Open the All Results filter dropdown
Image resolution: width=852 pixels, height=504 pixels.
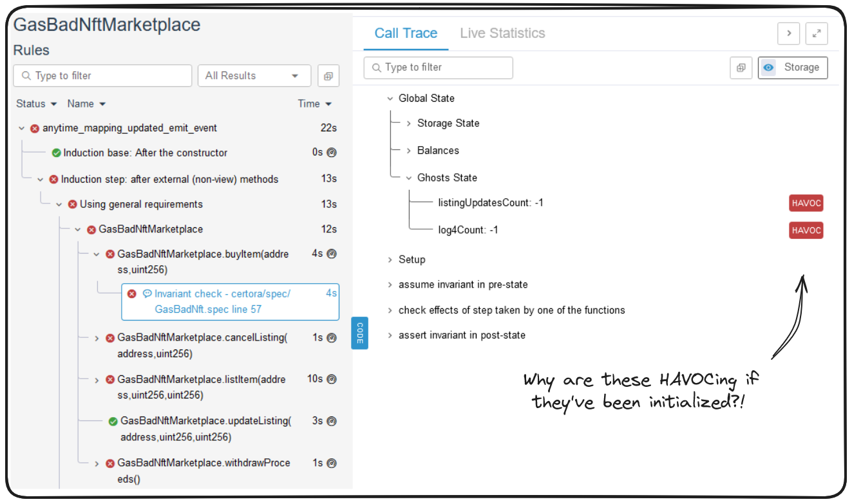[254, 76]
